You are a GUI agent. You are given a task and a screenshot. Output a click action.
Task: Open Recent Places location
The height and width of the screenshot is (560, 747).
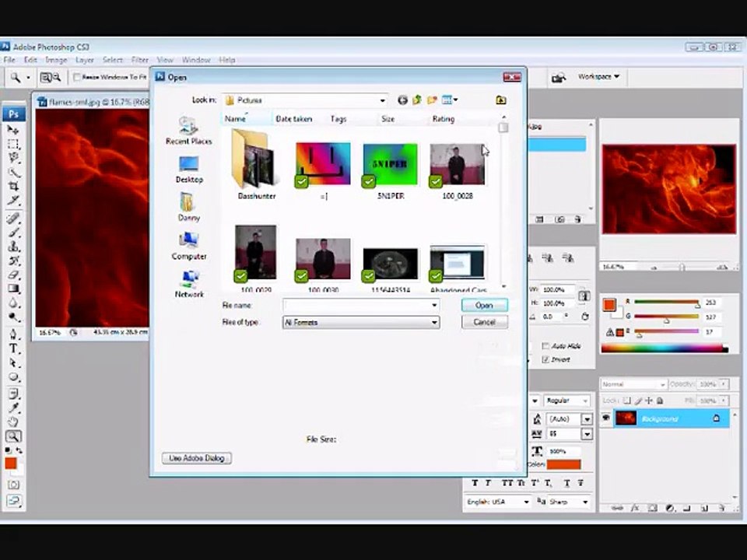[x=188, y=131]
